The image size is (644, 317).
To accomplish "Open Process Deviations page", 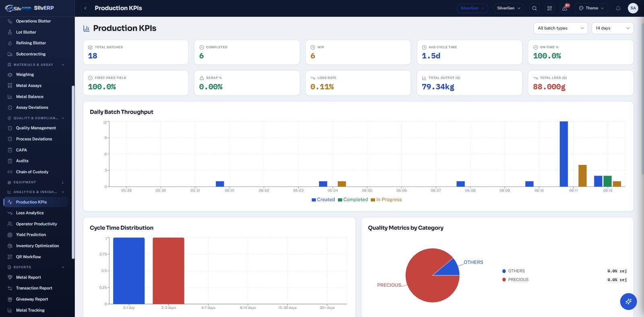I will [36, 139].
